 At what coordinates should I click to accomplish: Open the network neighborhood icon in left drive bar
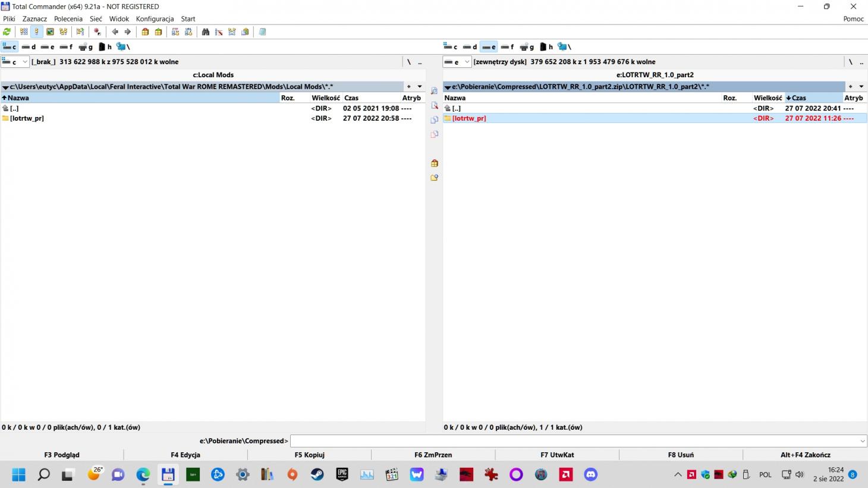122,46
